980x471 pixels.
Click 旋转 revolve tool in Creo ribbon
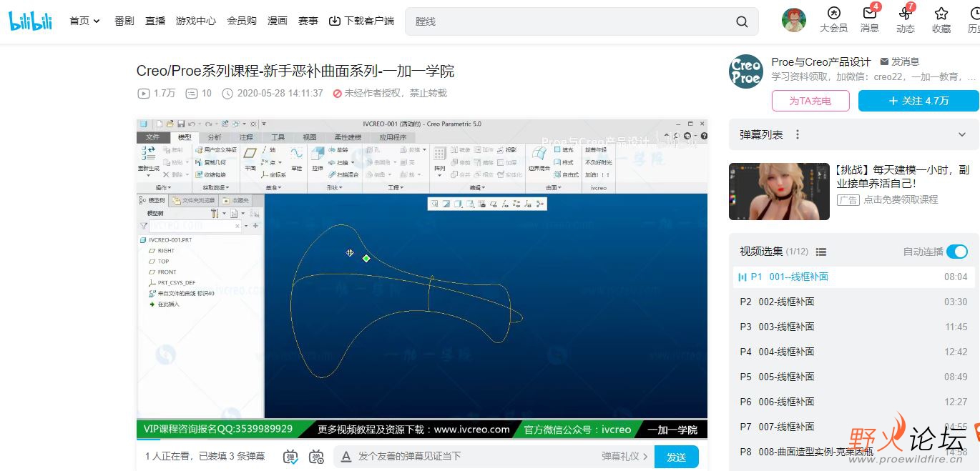pyautogui.click(x=338, y=150)
